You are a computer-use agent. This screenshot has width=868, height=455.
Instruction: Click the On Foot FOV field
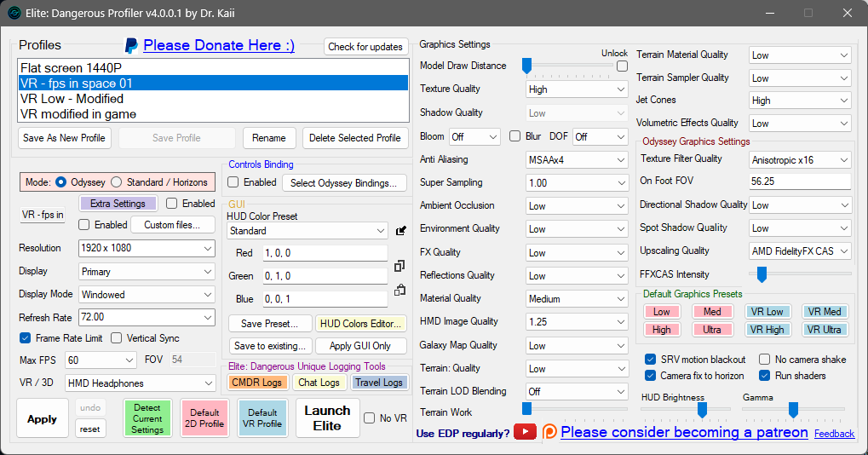point(800,181)
